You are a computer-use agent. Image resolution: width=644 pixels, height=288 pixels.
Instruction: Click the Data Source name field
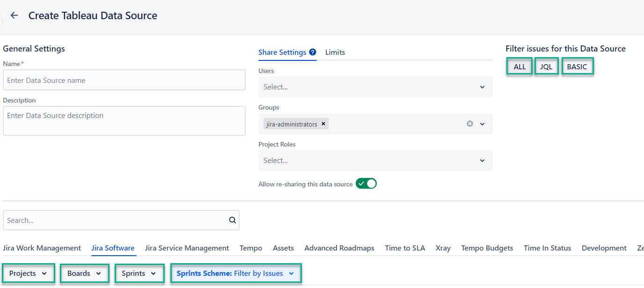pyautogui.click(x=124, y=81)
